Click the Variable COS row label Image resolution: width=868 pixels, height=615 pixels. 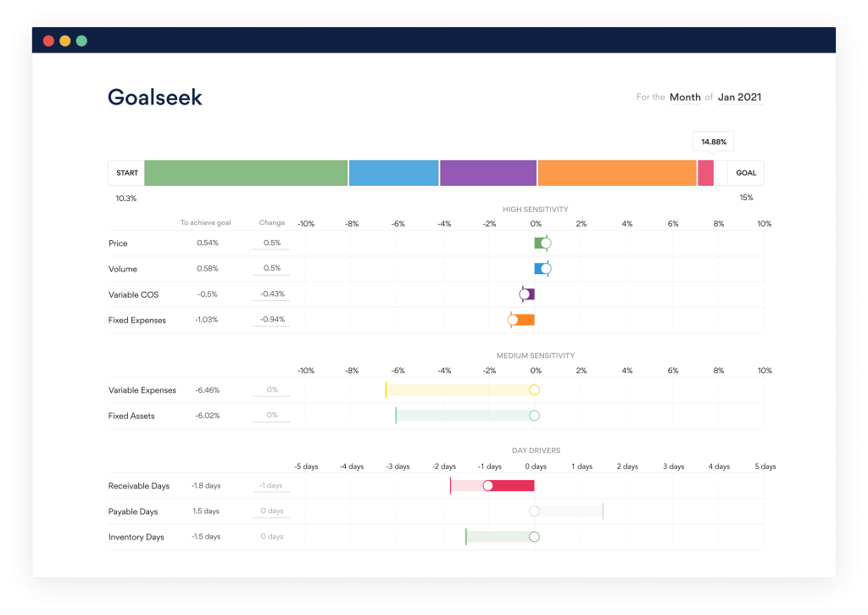pyautogui.click(x=133, y=294)
